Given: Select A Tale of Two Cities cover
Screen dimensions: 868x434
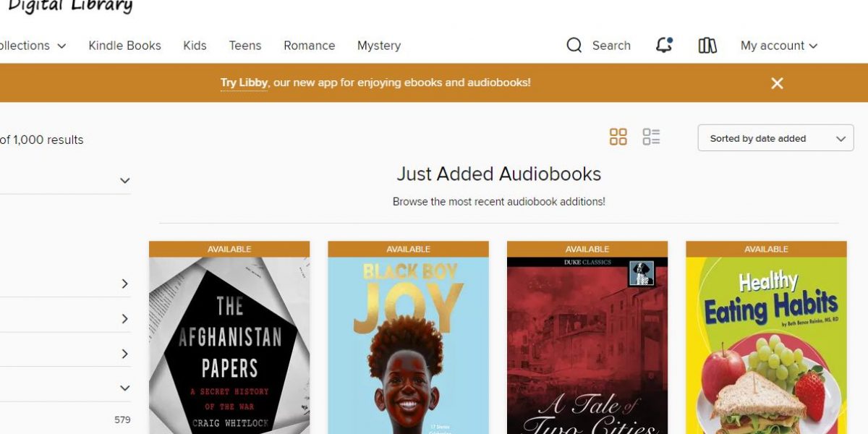Looking at the screenshot, I should pyautogui.click(x=587, y=345).
